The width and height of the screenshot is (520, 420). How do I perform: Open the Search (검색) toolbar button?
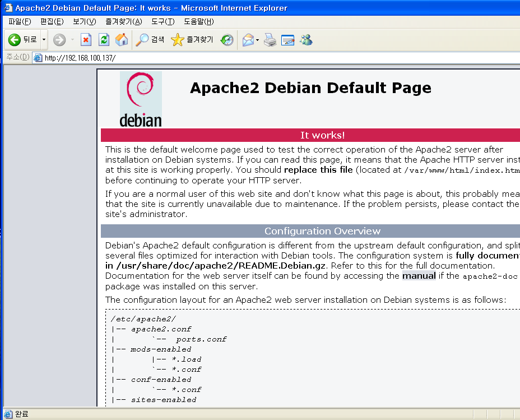pyautogui.click(x=150, y=40)
